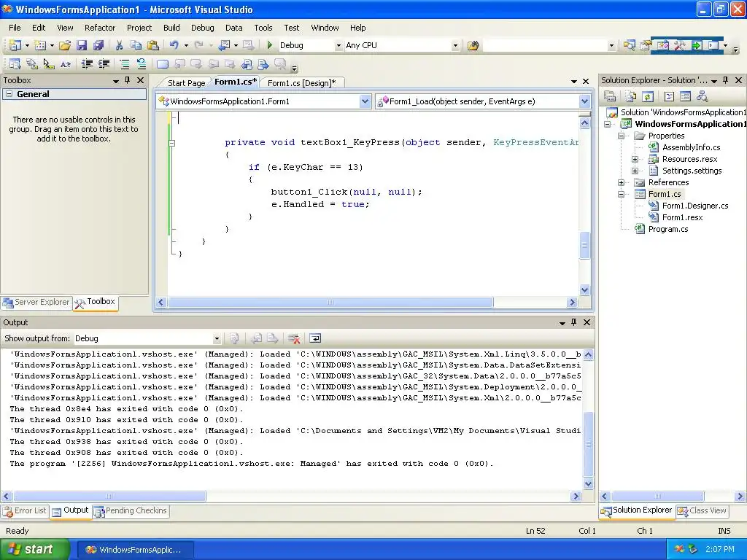Click in the Find combo box field
The width and height of the screenshot is (747, 560).
coord(544,46)
